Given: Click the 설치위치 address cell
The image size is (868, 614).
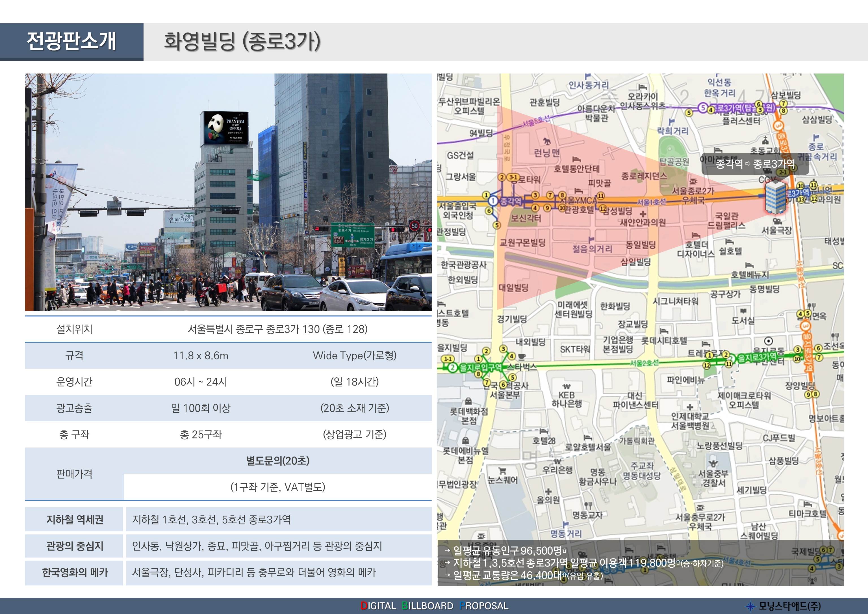Looking at the screenshot, I should (x=277, y=329).
